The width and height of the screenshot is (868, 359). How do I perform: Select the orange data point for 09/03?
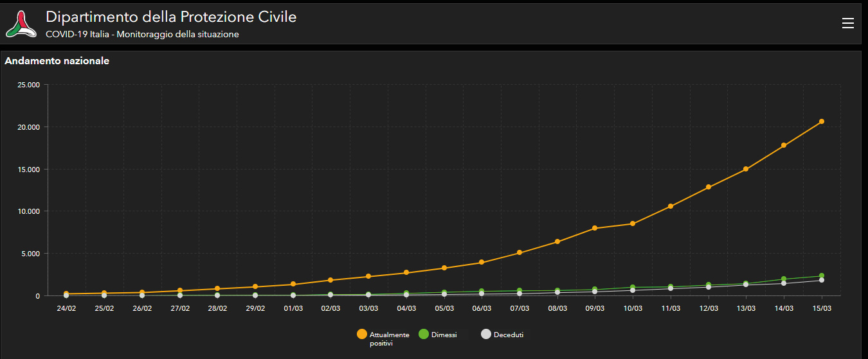pos(595,228)
